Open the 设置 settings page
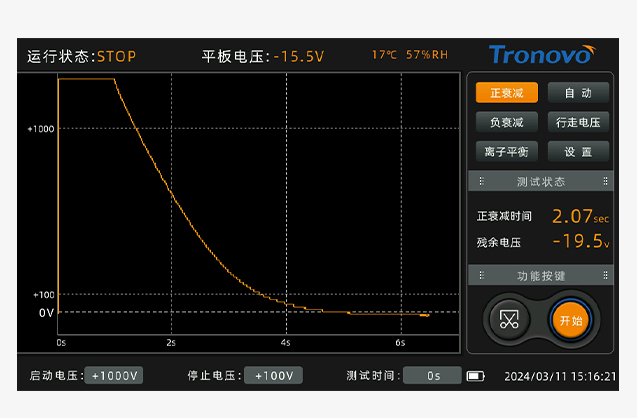Viewport: 637px width, 418px height. [578, 152]
